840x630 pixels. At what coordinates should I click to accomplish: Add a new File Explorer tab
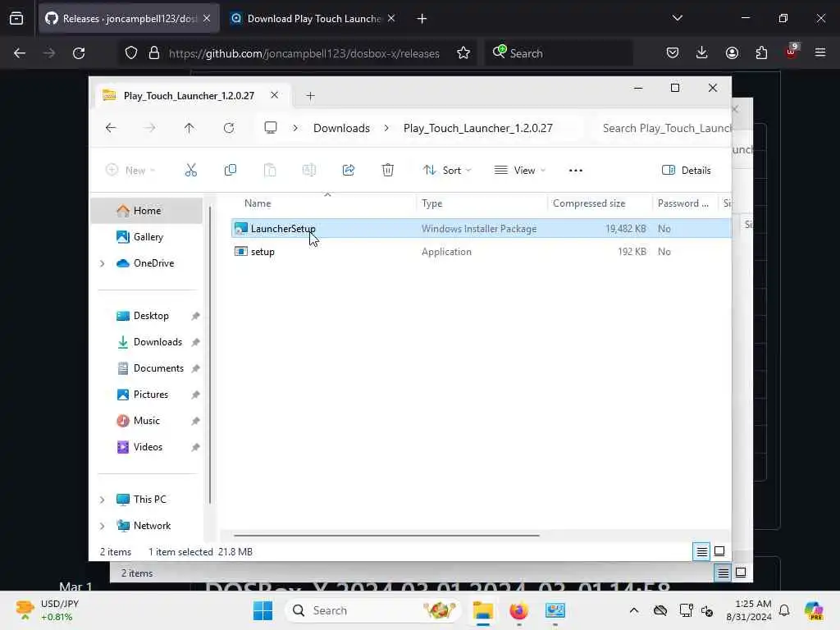click(310, 95)
